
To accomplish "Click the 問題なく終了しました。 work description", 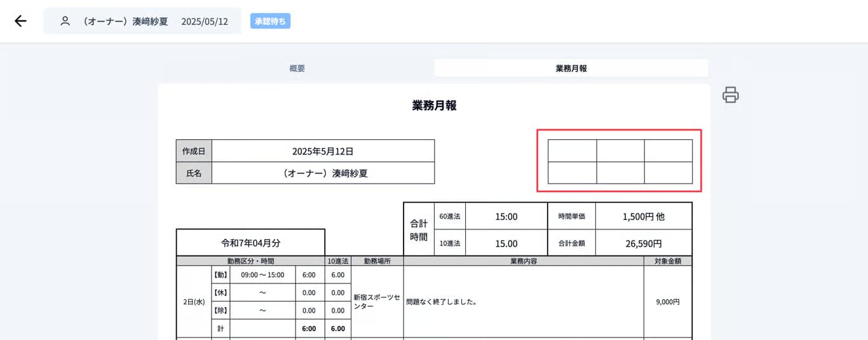I will click(442, 302).
